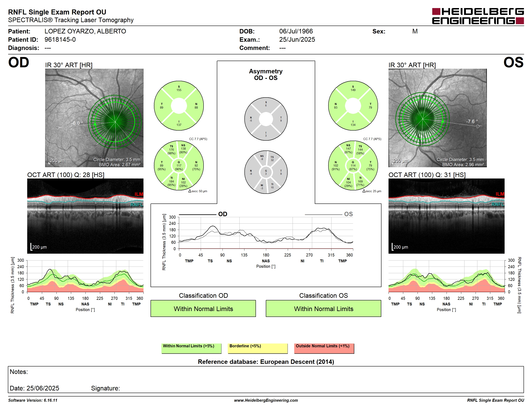Click the Date: 25/06/2025 entry
The height and width of the screenshot is (411, 532).
pyautogui.click(x=34, y=388)
